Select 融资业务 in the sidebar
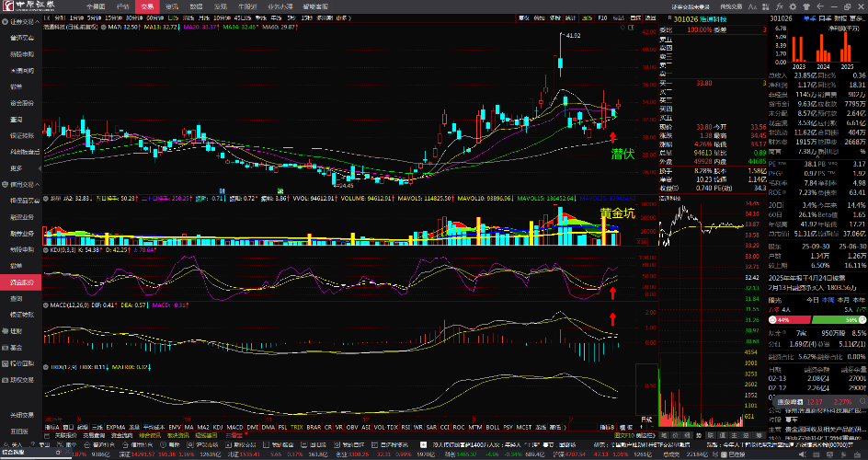 tap(21, 217)
